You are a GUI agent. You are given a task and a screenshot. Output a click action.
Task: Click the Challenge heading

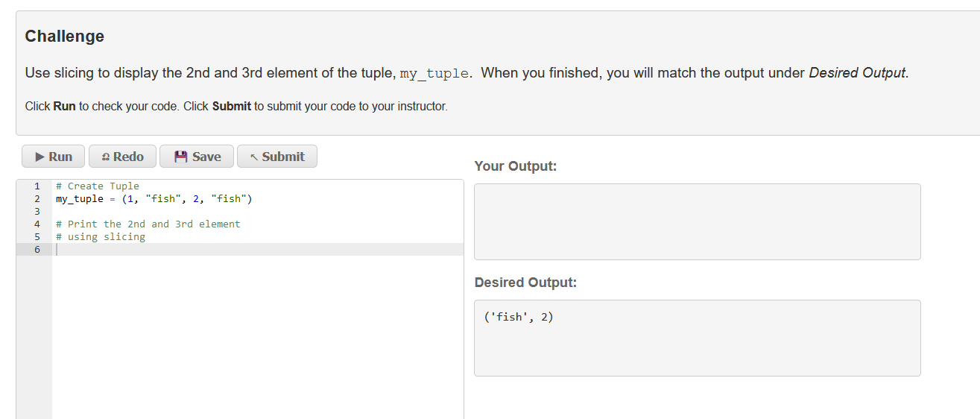[x=65, y=36]
